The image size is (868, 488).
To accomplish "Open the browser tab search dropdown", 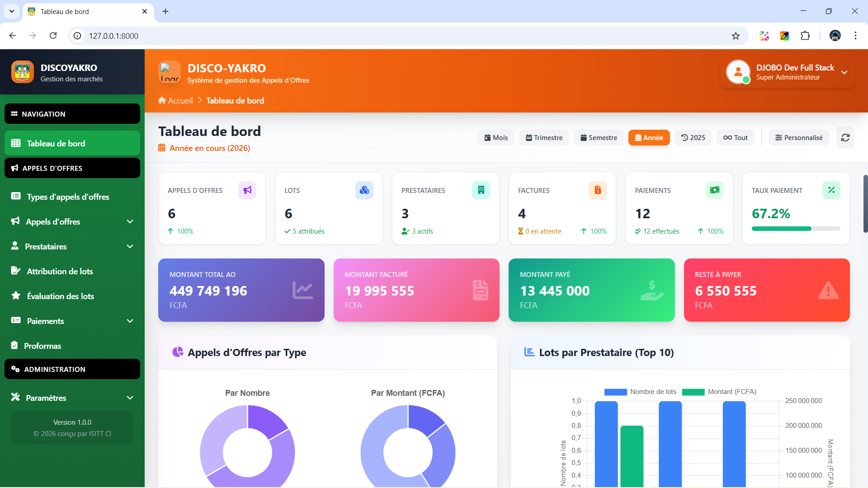I will (x=12, y=11).
